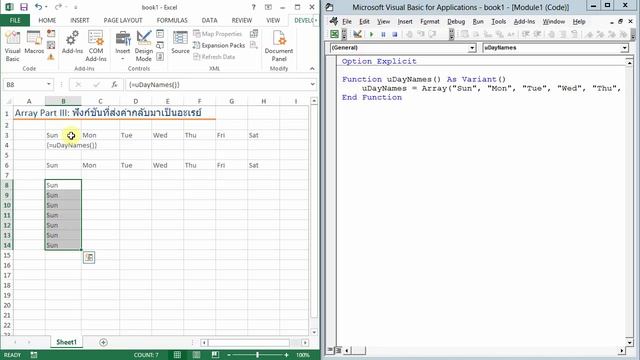The height and width of the screenshot is (360, 640).
Task: Undo last action in Excel
Action: pyautogui.click(x=38, y=7)
